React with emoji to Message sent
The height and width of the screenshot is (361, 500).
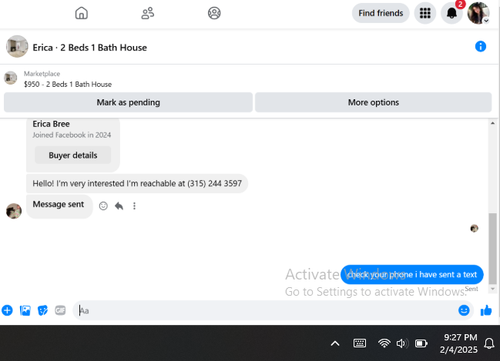(103, 206)
